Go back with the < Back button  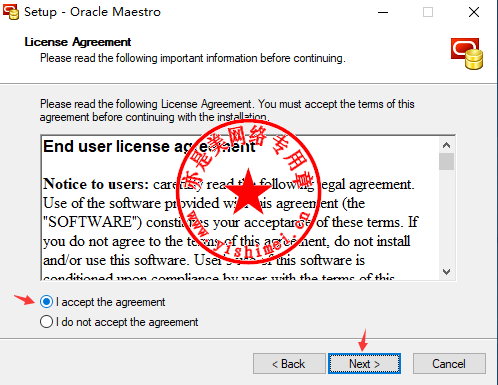point(289,364)
